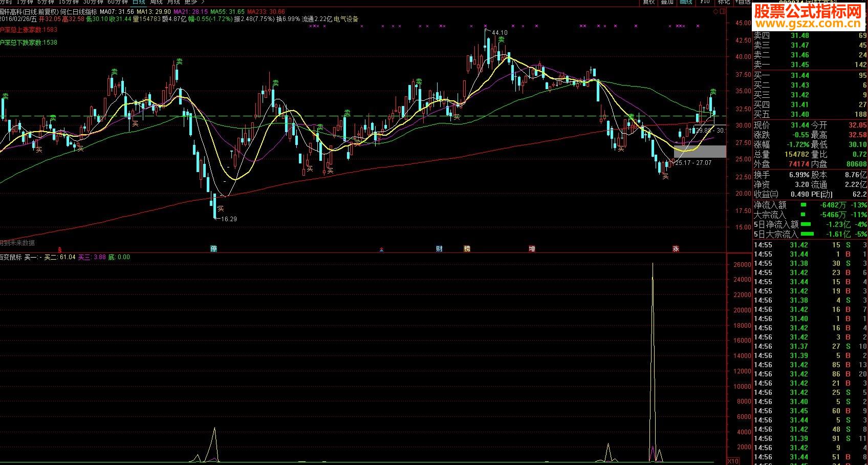Click the gray highlighted price range box

point(700,151)
